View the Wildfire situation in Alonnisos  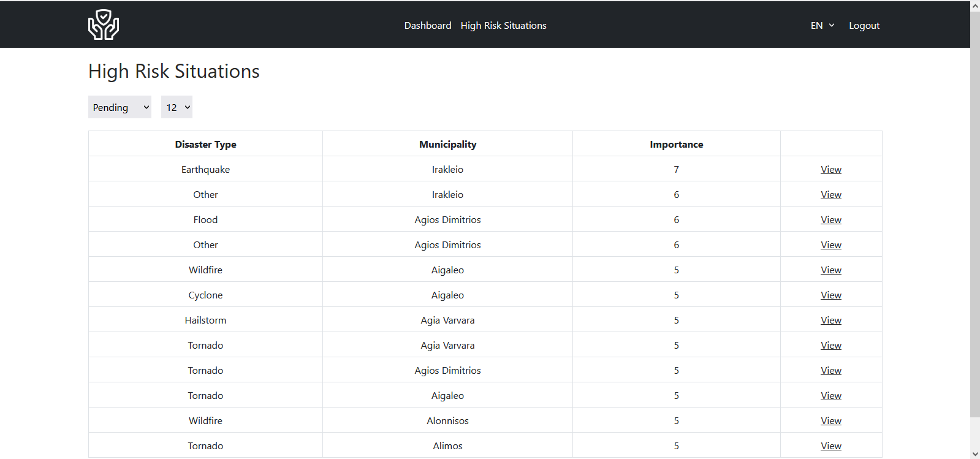click(830, 421)
